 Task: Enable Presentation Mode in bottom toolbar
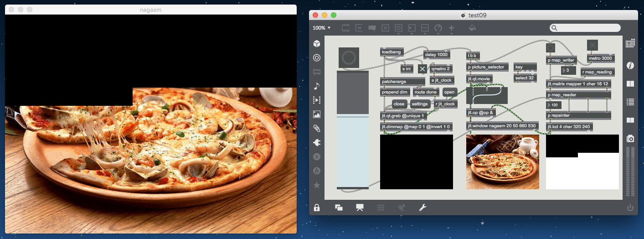tap(360, 208)
